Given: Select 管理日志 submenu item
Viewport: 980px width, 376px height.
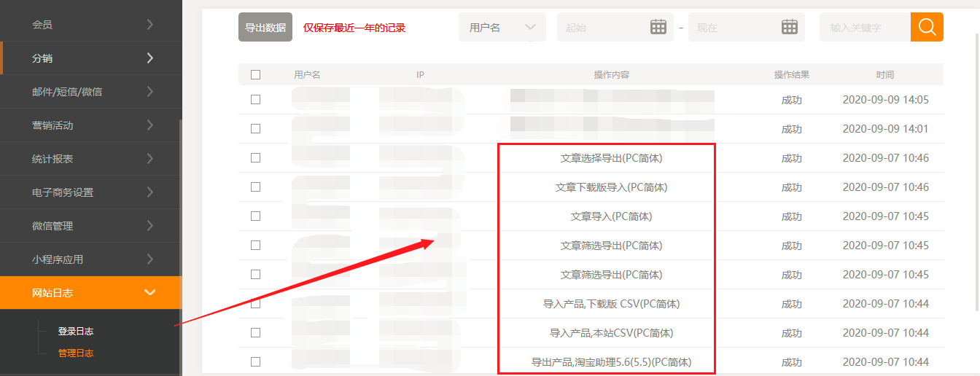Looking at the screenshot, I should pos(76,353).
